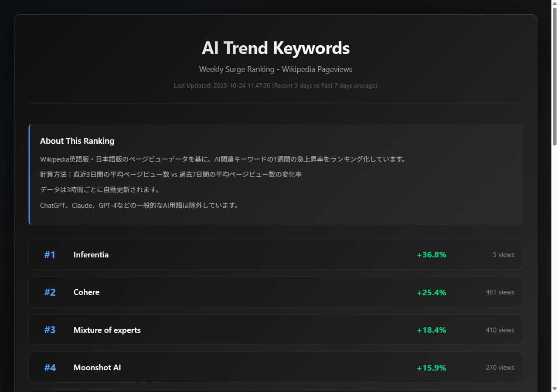
Task: Click the AI Trend Keywords page title
Action: pos(276,48)
